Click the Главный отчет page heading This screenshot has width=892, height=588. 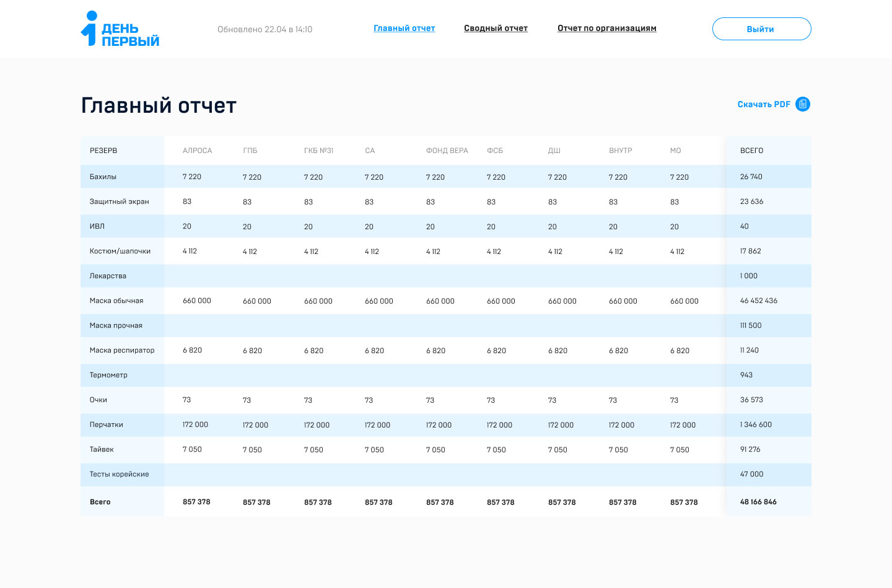(x=159, y=106)
